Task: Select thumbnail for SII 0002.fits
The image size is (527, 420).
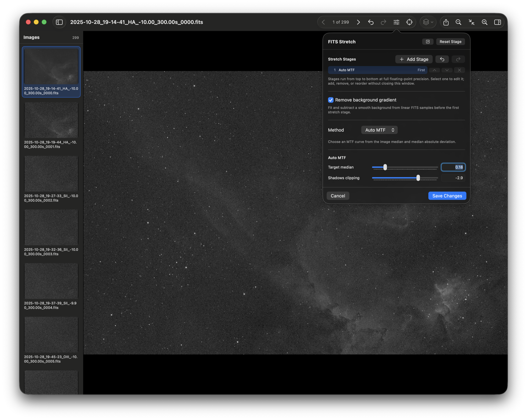Action: 51,174
